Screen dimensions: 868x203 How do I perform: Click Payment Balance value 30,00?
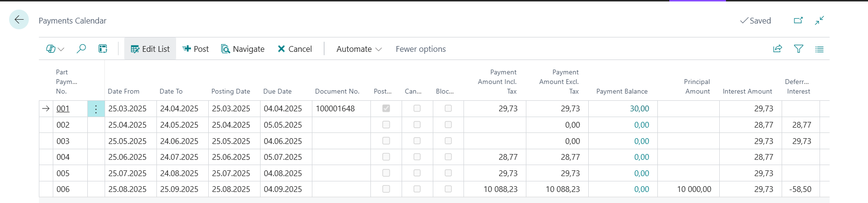pos(639,108)
